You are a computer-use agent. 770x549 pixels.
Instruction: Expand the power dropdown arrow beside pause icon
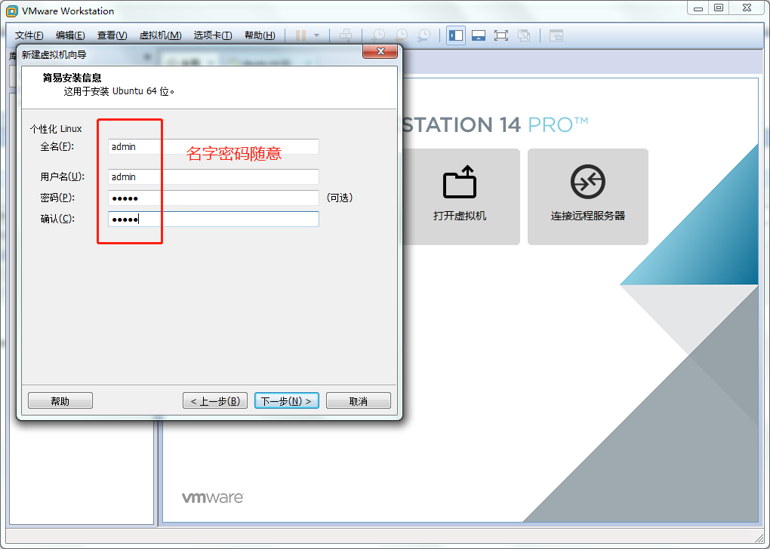coord(317,35)
